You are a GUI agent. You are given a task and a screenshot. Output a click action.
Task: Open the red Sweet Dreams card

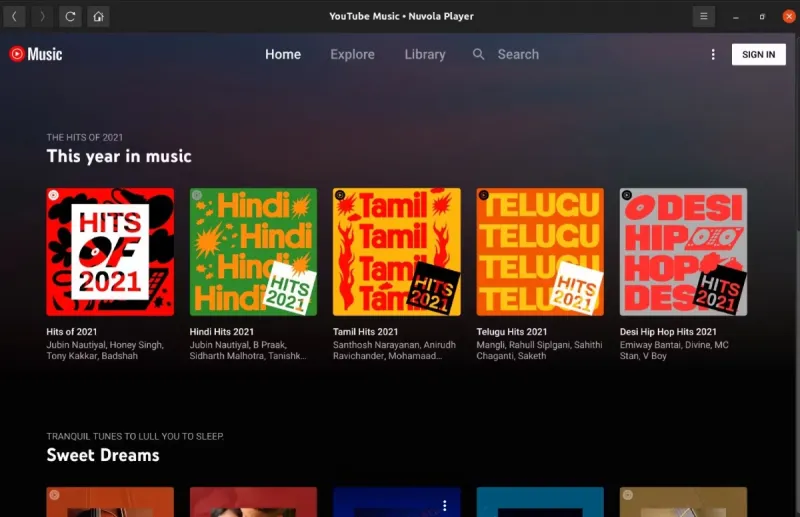(254, 502)
